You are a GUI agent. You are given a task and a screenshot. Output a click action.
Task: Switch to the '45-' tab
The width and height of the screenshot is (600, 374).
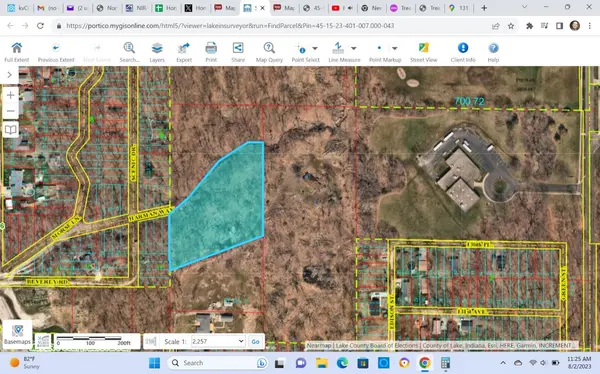(x=313, y=8)
